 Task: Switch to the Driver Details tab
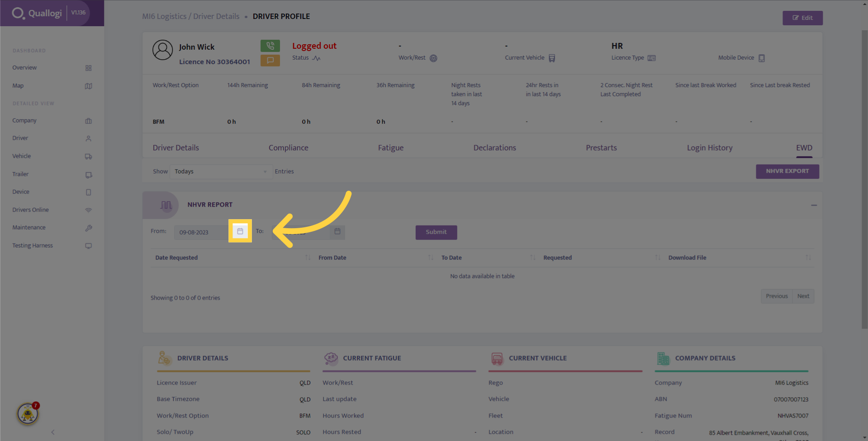pyautogui.click(x=176, y=148)
